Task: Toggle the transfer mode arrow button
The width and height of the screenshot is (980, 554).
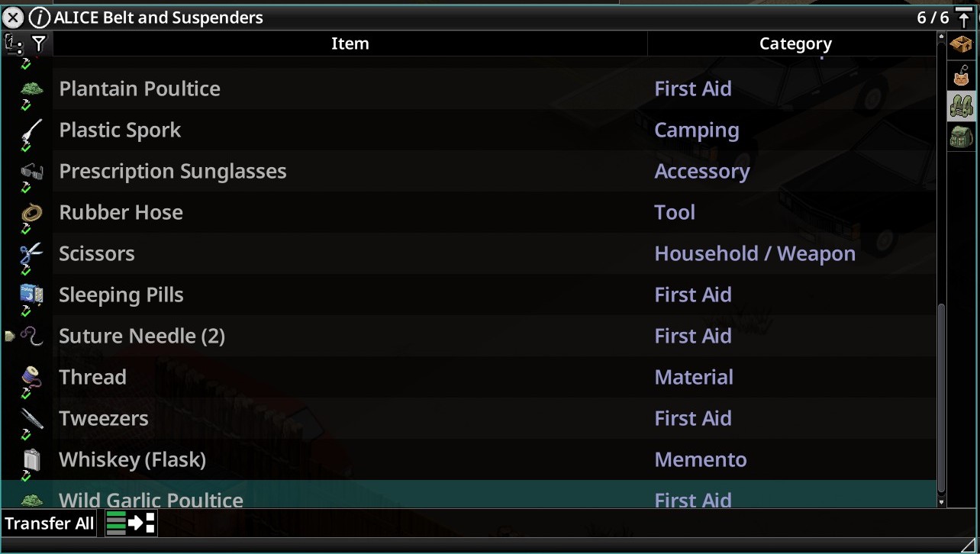Action: (x=131, y=523)
